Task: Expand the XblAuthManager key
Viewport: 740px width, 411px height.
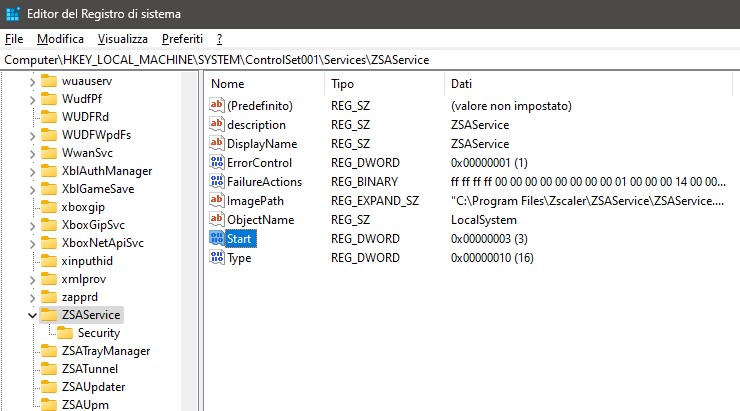Action: click(x=32, y=171)
